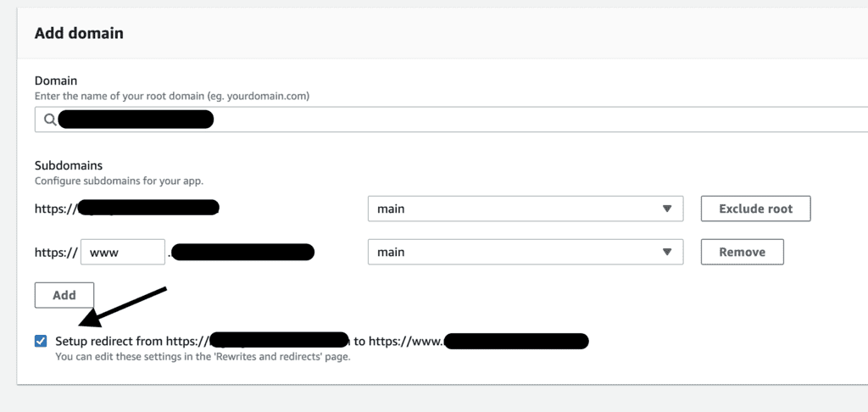Viewport: 868px width, 412px height.
Task: Click the redacted domain beside the www field
Action: pos(244,252)
